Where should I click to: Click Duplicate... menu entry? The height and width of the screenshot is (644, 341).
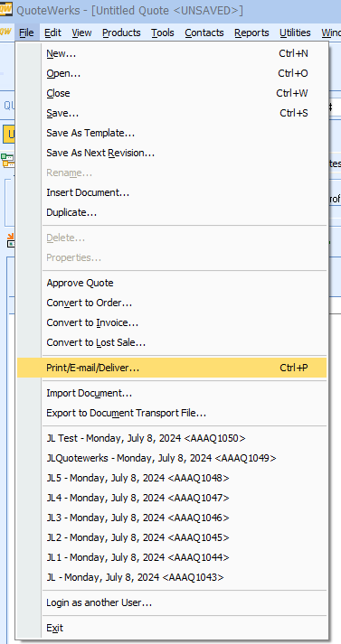[172, 213]
